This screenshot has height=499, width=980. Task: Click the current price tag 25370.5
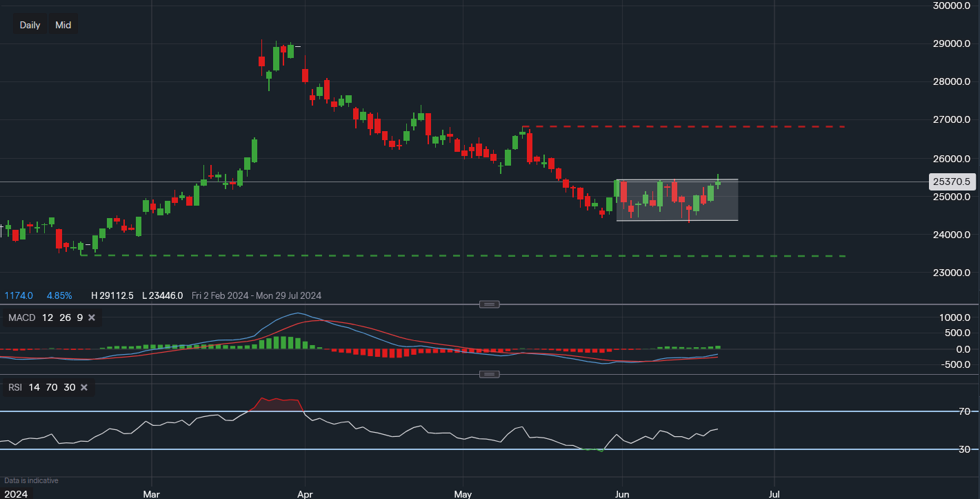951,182
